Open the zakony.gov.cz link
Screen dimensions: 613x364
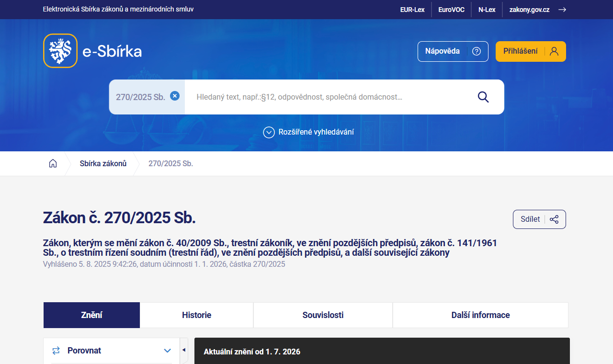[x=529, y=10]
